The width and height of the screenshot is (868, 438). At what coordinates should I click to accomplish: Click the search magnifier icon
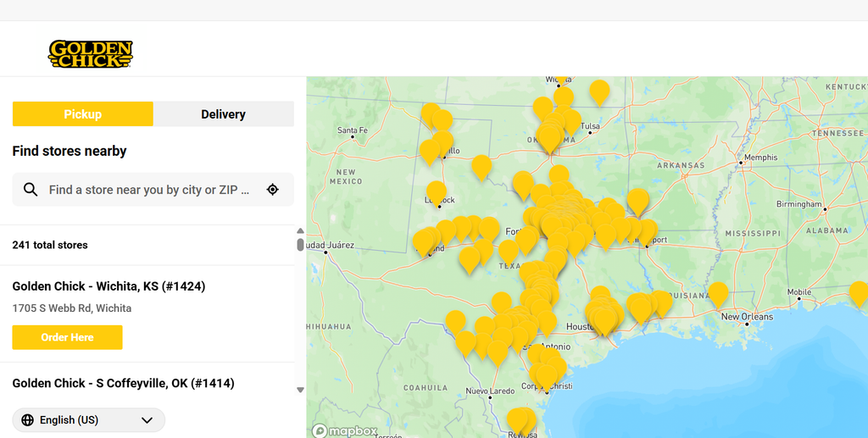click(31, 190)
